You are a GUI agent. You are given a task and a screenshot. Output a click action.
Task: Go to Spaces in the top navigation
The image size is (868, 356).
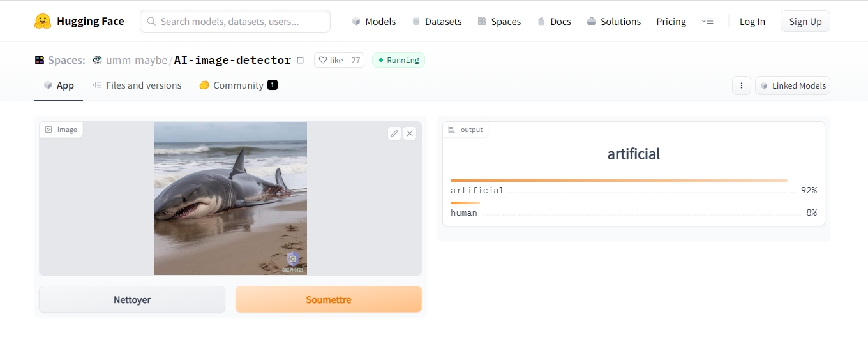pyautogui.click(x=499, y=21)
